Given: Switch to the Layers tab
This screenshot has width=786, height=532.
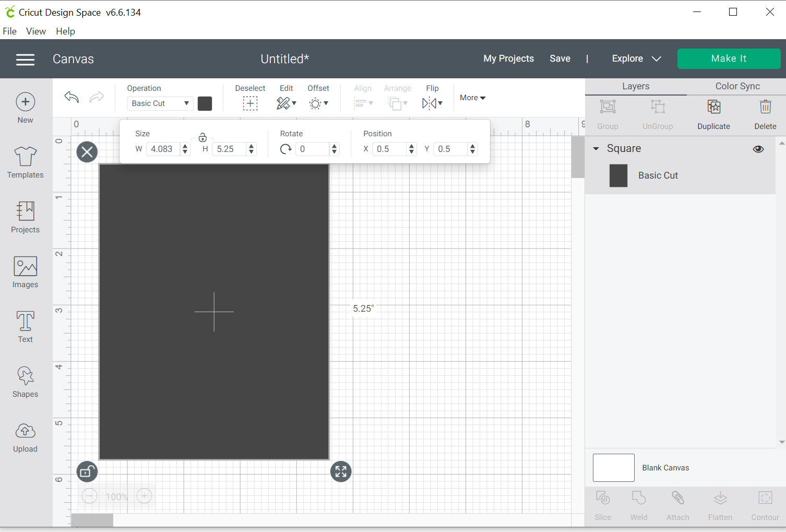Looking at the screenshot, I should click(x=636, y=86).
